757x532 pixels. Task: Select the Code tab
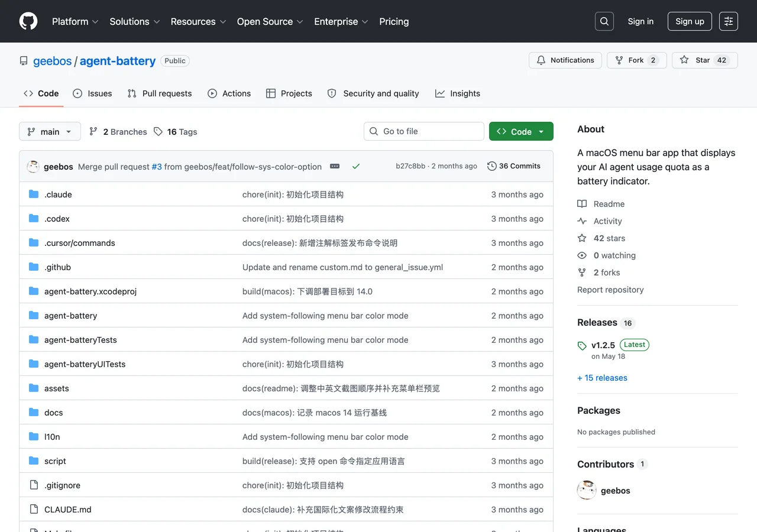click(x=41, y=93)
